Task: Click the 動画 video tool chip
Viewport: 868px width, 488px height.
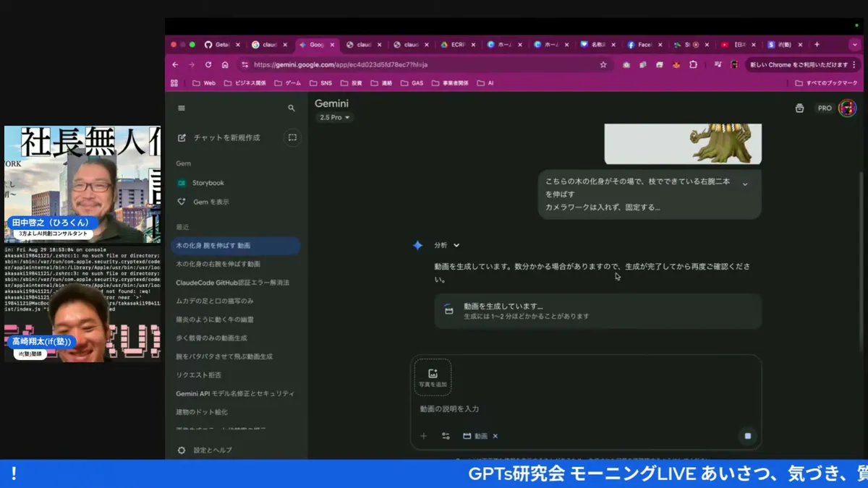Action: (x=475, y=436)
